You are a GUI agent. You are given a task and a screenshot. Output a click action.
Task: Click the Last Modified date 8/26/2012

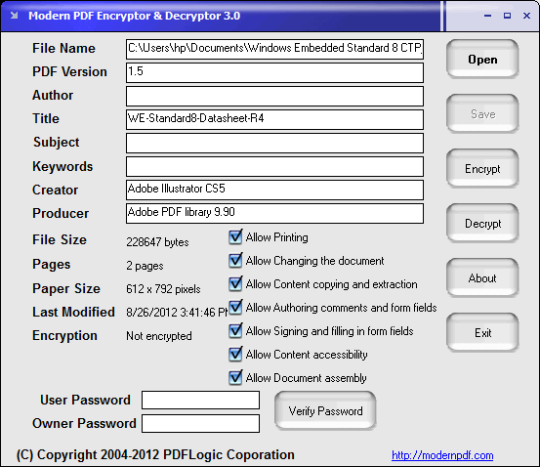point(176,312)
